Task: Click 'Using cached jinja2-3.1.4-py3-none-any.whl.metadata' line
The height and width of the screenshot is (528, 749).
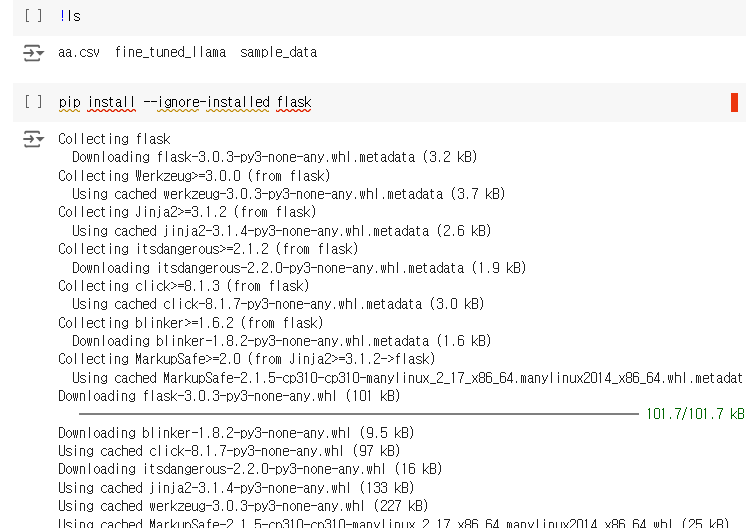Action: pos(281,231)
